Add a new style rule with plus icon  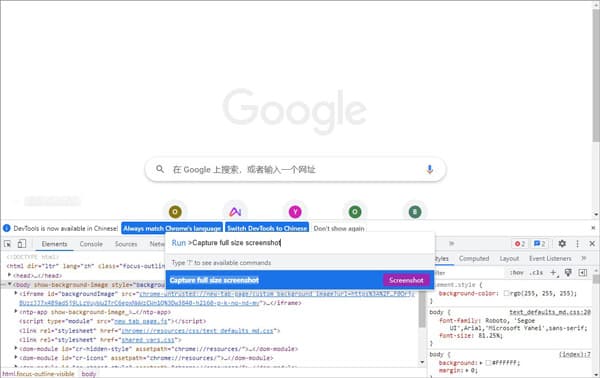(x=553, y=273)
